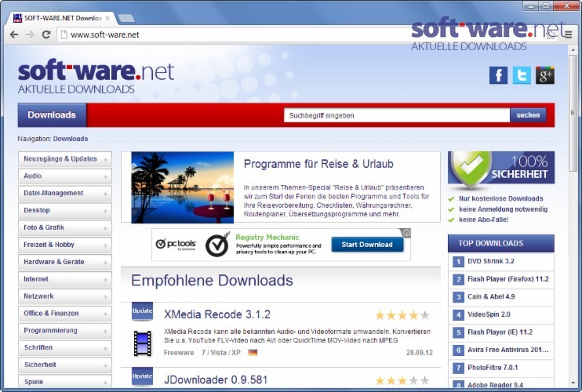
Task: Click rank 4 badge in Top Downloads
Action: (x=458, y=315)
